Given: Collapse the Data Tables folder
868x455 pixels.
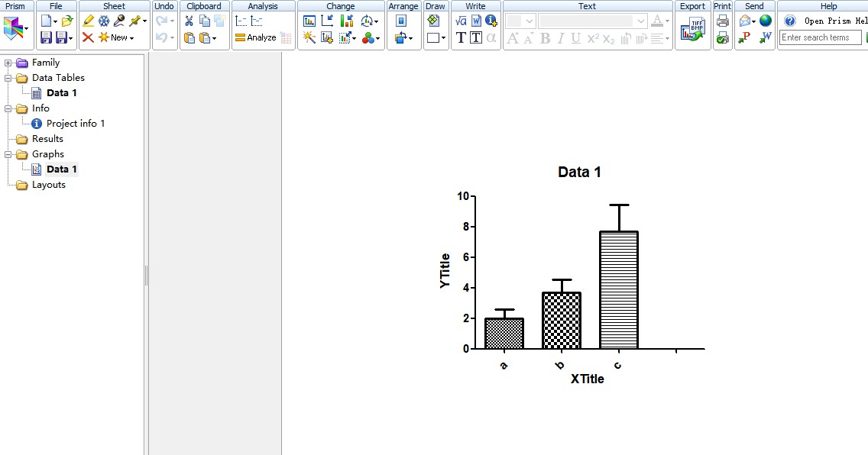Looking at the screenshot, I should click(x=8, y=78).
